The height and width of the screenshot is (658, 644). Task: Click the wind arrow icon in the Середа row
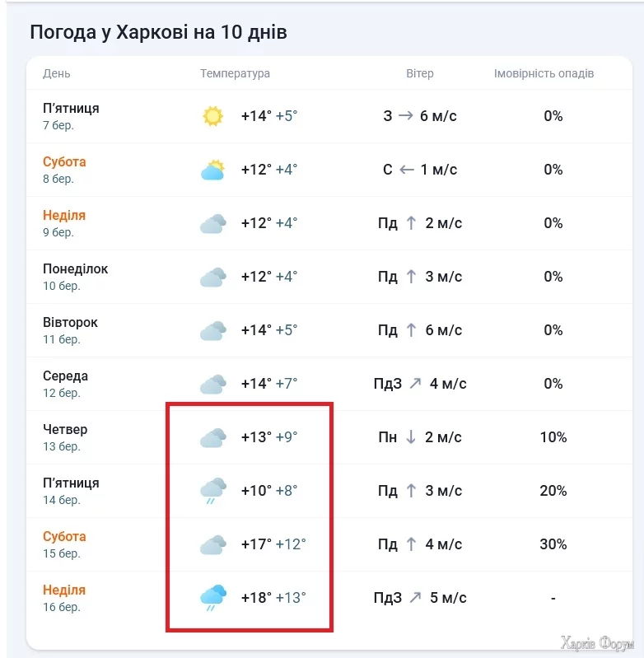pyautogui.click(x=416, y=384)
